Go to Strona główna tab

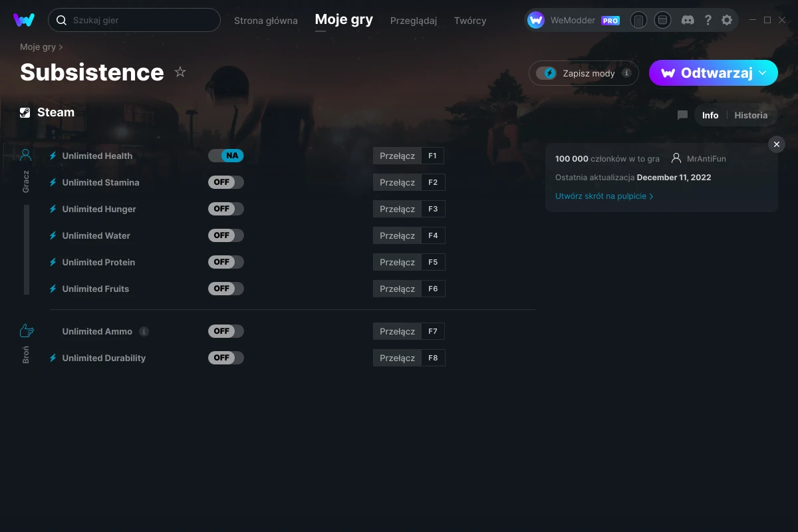(266, 21)
